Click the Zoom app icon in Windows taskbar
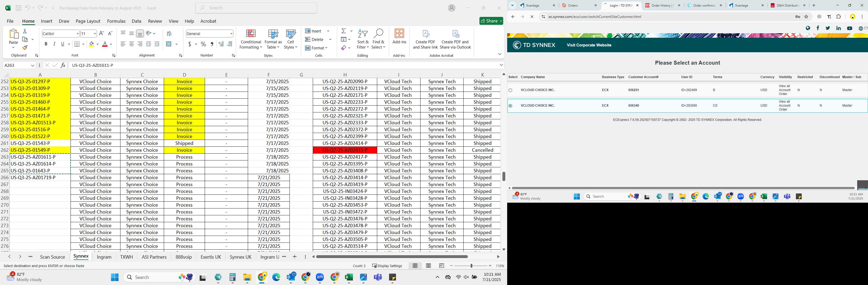The image size is (868, 285). coord(320,277)
